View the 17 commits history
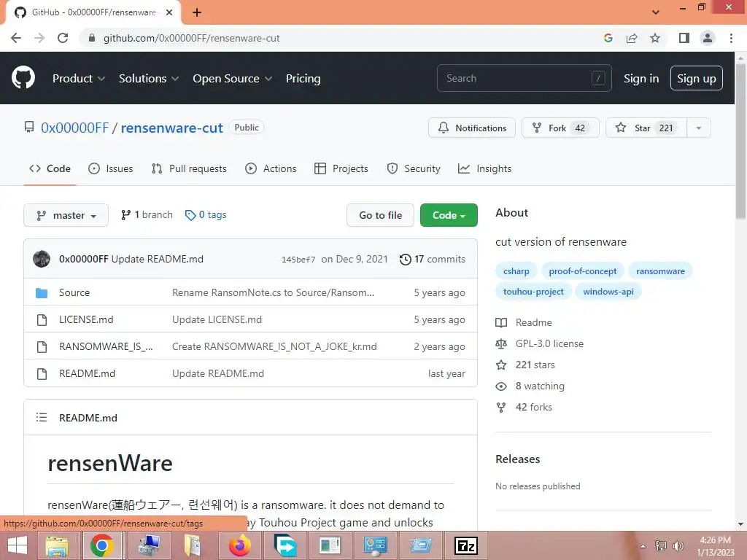747x560 pixels. click(433, 259)
